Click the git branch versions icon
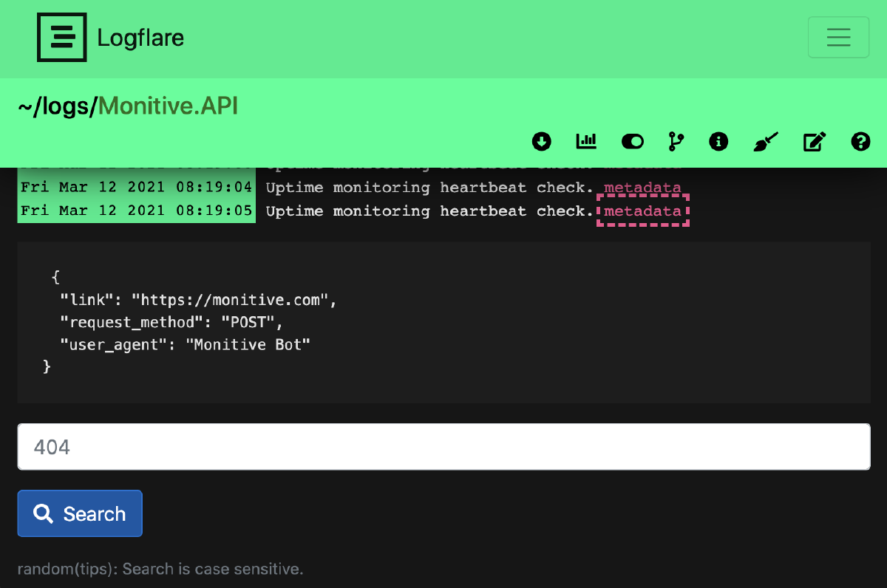Screen dimensions: 887x588 tap(675, 141)
